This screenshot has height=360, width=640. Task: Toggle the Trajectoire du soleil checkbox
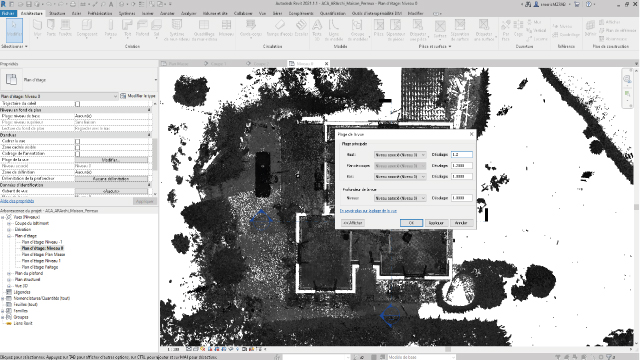[x=78, y=104]
